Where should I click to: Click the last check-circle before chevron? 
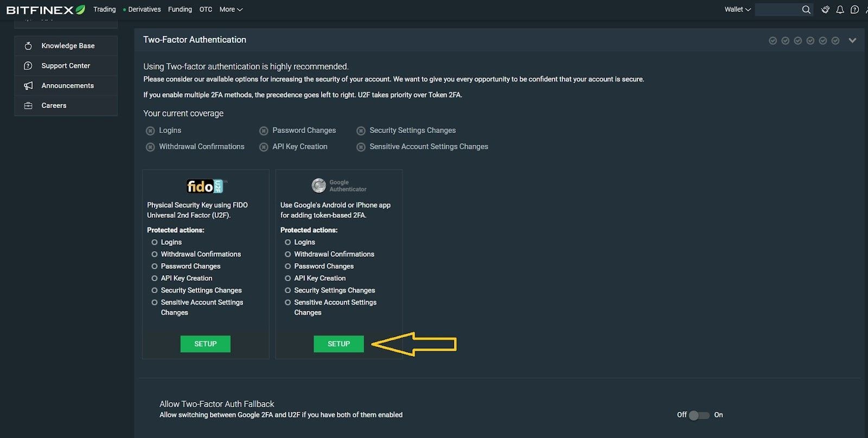(x=835, y=41)
